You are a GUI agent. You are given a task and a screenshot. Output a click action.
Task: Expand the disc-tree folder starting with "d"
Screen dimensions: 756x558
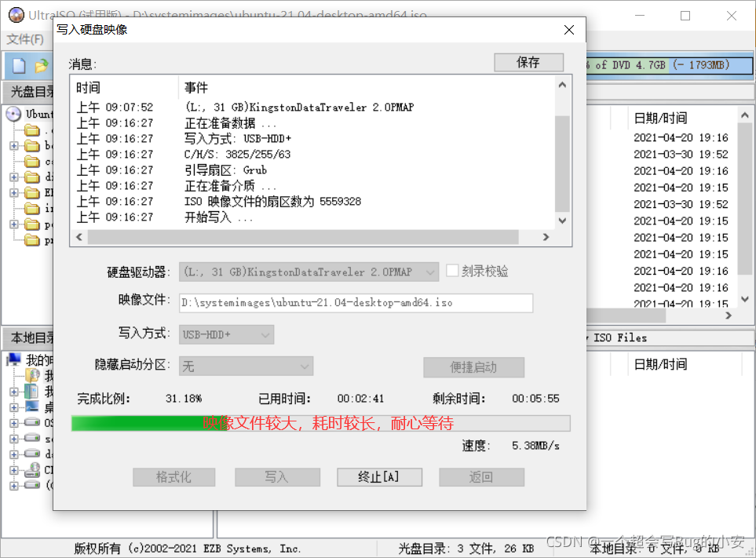14,177
